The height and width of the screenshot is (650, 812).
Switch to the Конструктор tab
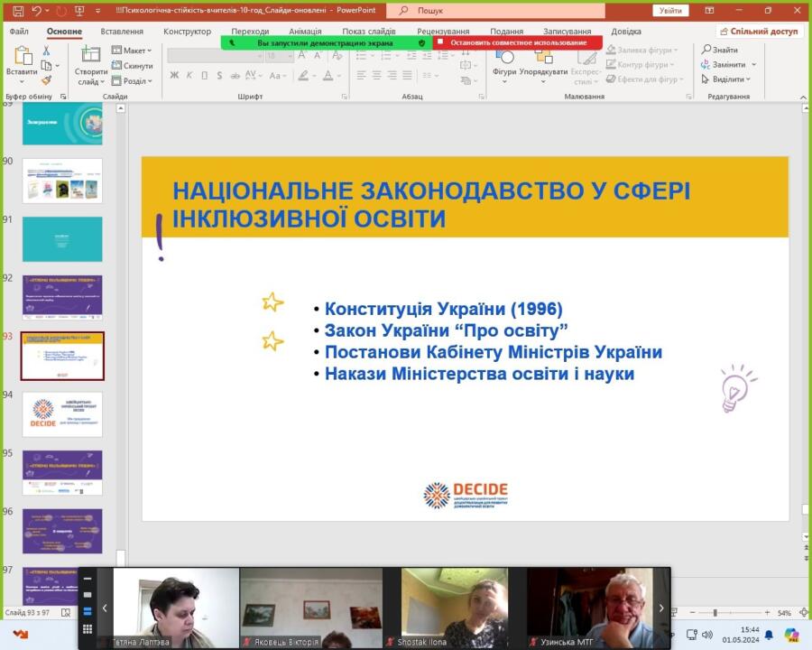click(x=187, y=31)
